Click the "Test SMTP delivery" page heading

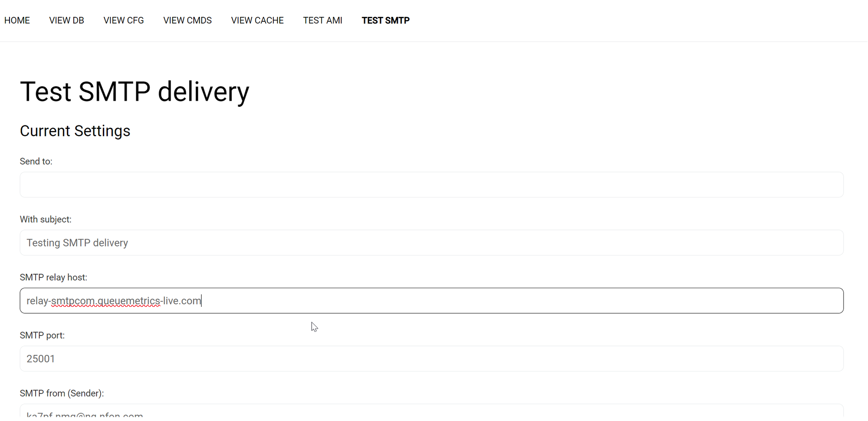point(135,92)
